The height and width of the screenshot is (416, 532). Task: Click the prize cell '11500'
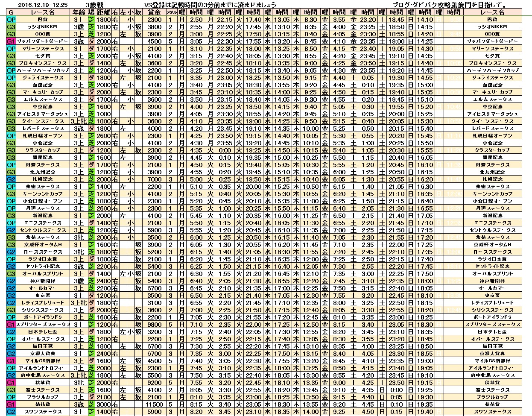[154, 404]
